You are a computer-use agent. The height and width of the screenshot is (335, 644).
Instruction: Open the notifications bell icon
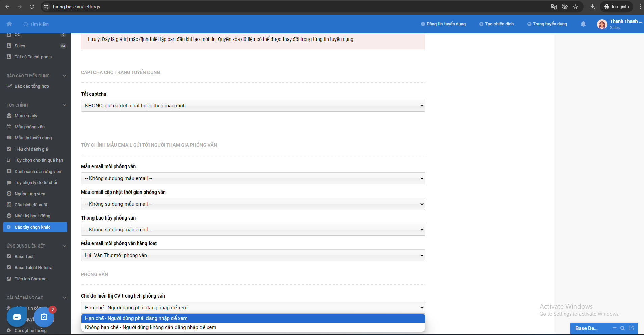[x=583, y=24]
